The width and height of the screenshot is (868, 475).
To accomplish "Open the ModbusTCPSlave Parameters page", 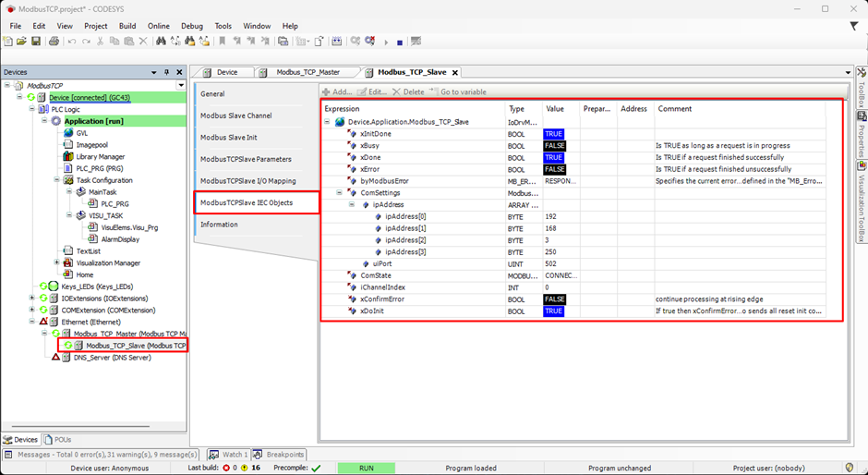I will (x=246, y=159).
